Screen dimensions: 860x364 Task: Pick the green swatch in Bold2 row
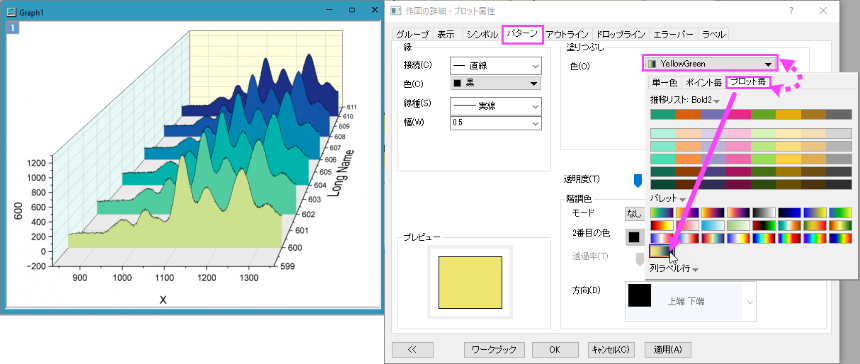(763, 115)
